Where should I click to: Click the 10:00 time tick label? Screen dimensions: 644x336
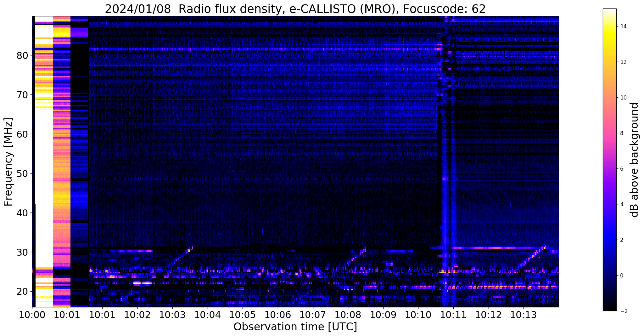click(32, 315)
